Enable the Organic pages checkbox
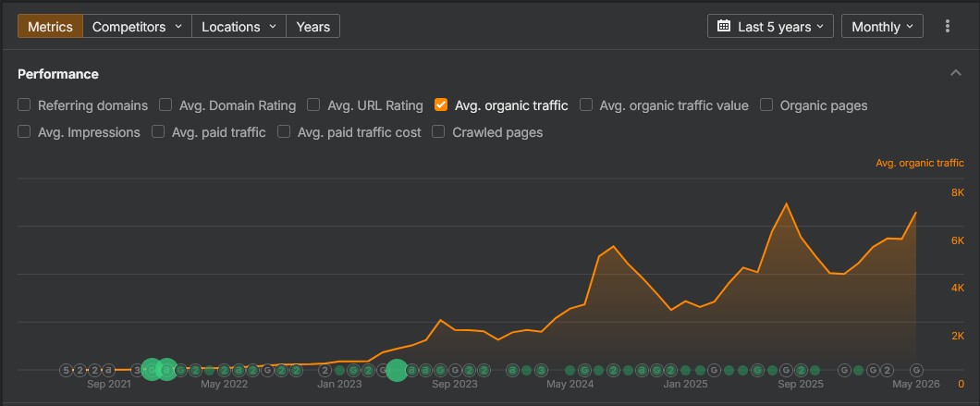 766,105
